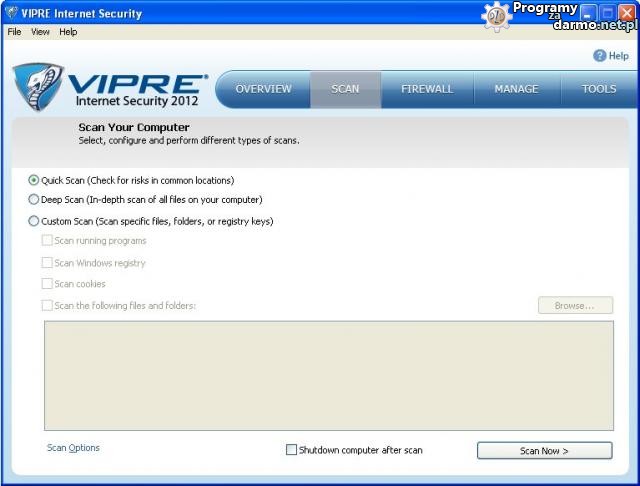This screenshot has height=486, width=640.
Task: Choose the Deep Scan option
Action: [x=34, y=200]
